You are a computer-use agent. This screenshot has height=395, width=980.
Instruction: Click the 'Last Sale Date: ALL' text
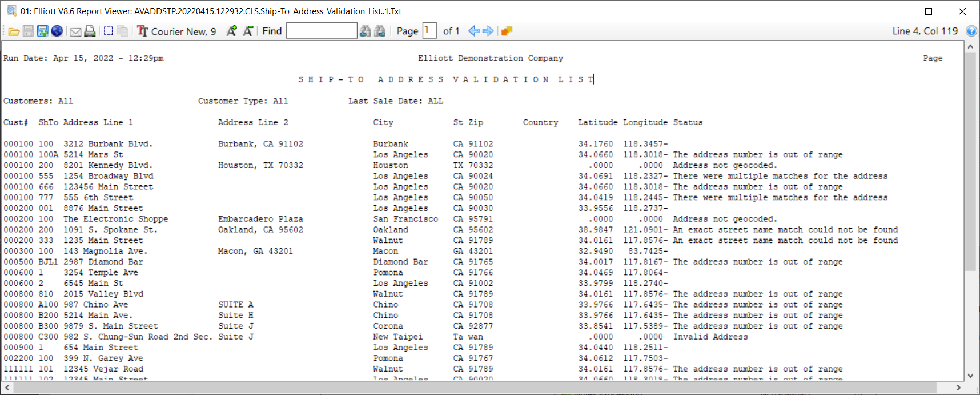[x=396, y=101]
